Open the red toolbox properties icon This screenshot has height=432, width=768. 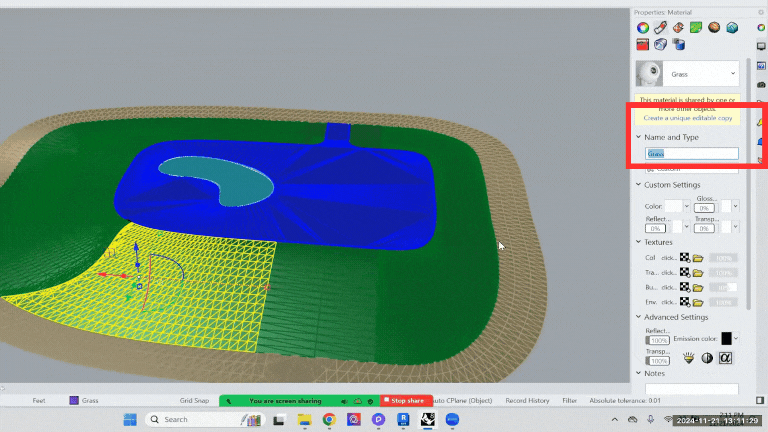point(643,45)
